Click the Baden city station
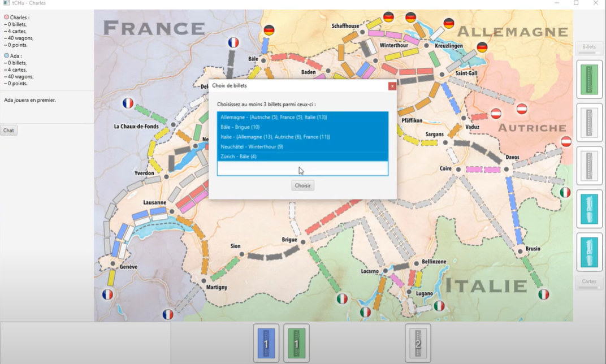The height and width of the screenshot is (364, 606). (x=328, y=71)
